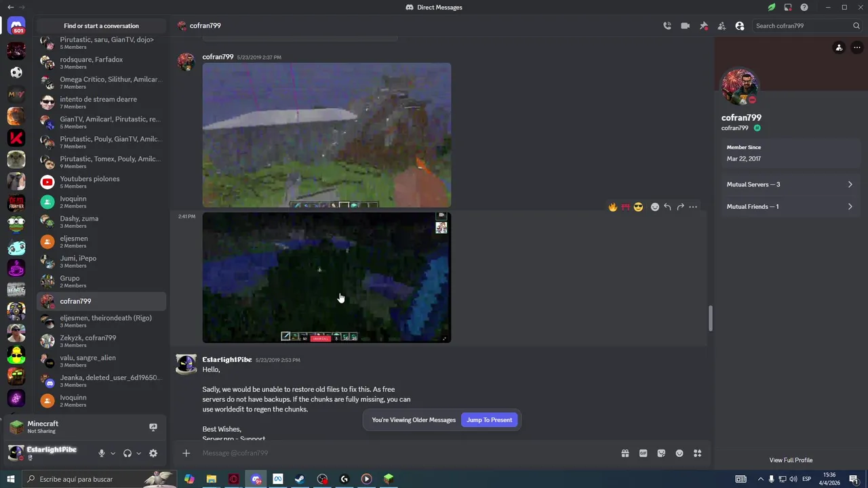Open the dark Minecraft screenshot attachment
This screenshot has width=868, height=488.
pos(326,277)
